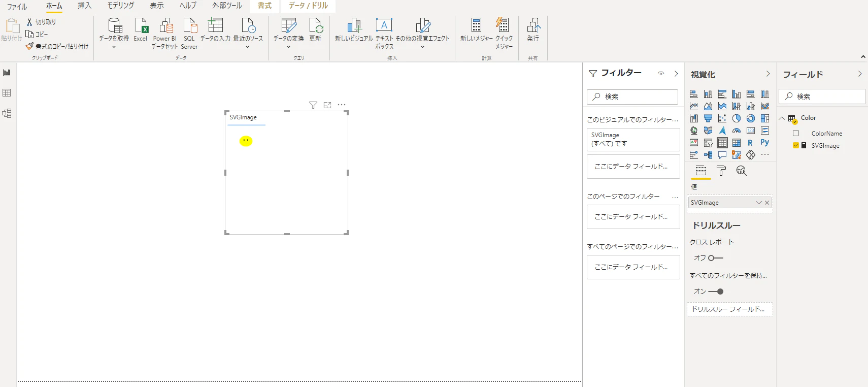Viewport: 868px width, 387px height.
Task: Choose the card visual with 123
Action: click(751, 131)
